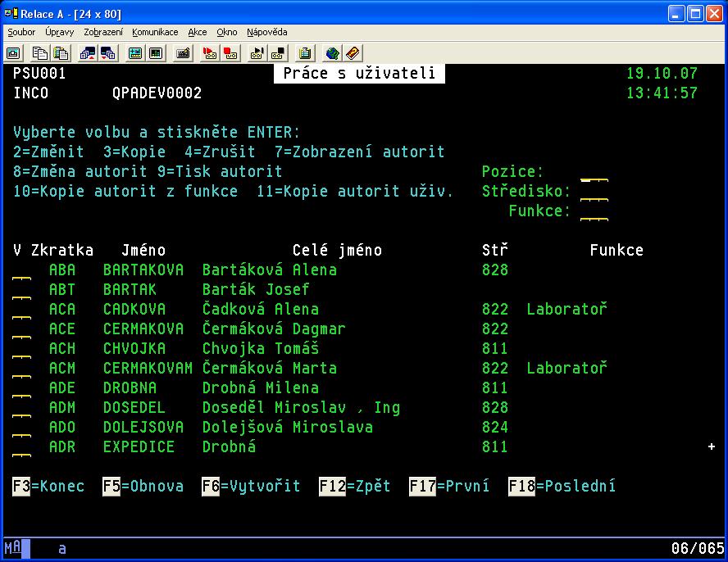Image resolution: width=728 pixels, height=562 pixels.
Task: Open the Akce menu
Action: pos(198,32)
